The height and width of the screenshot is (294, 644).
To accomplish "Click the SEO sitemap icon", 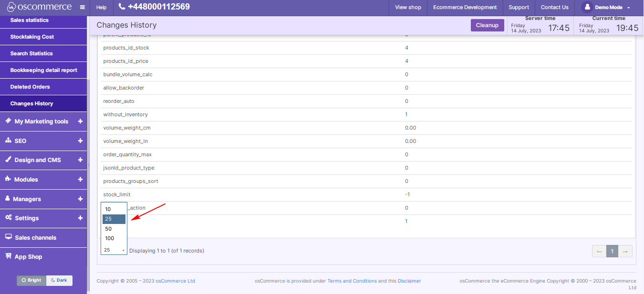I will tap(8, 141).
